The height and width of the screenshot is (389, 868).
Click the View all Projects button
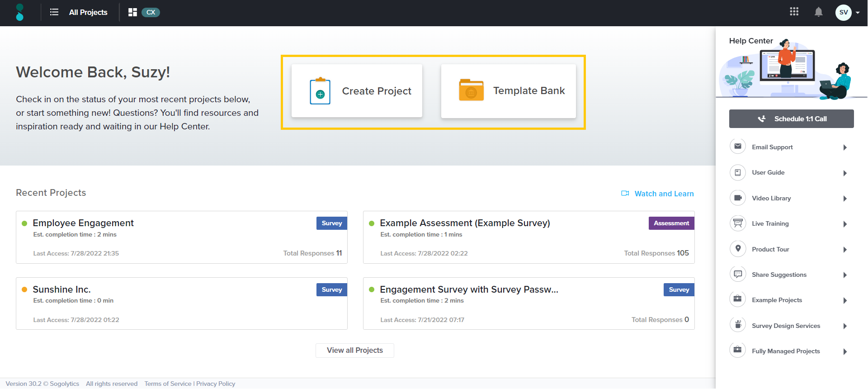point(355,351)
